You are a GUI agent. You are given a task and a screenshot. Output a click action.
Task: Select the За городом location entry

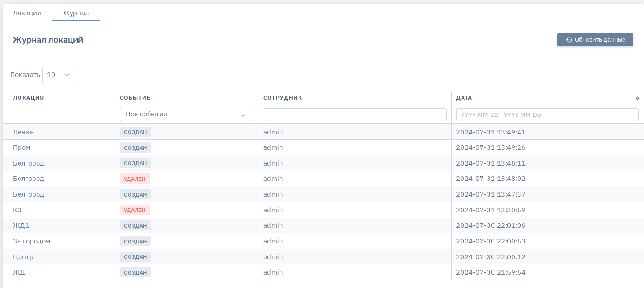(32, 241)
